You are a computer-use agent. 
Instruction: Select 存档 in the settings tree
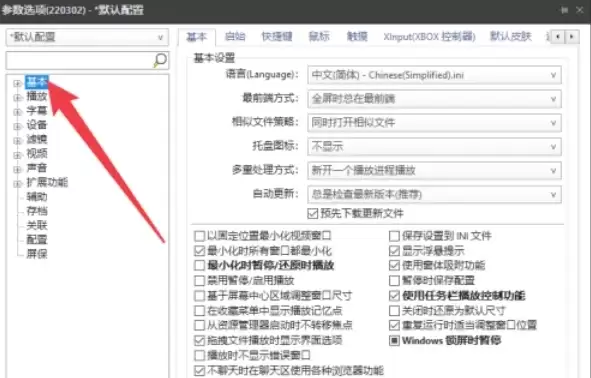(x=37, y=211)
